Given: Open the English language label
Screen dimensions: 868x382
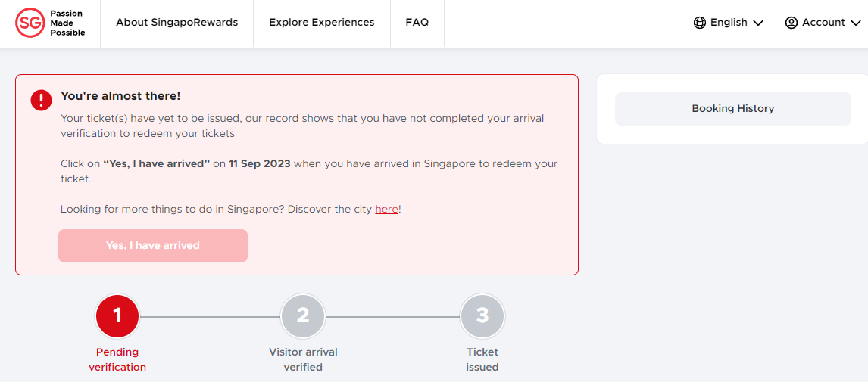Looking at the screenshot, I should 729,23.
